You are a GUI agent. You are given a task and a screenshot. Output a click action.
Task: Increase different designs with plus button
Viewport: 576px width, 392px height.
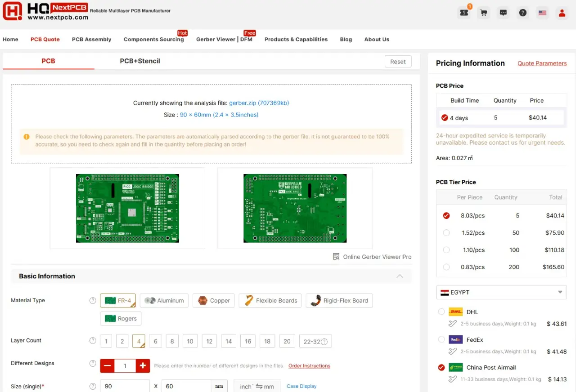coord(143,365)
